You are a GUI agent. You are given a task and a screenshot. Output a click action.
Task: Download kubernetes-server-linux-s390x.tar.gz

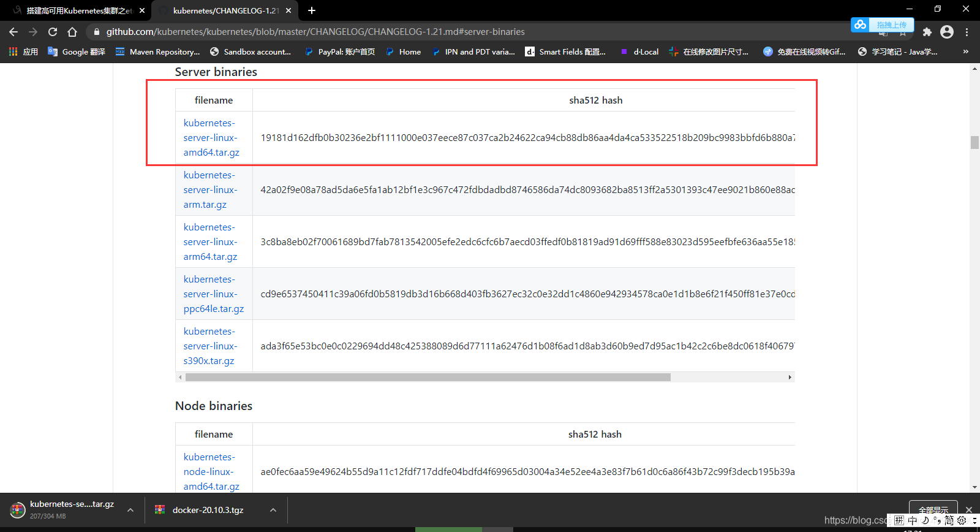tap(210, 346)
